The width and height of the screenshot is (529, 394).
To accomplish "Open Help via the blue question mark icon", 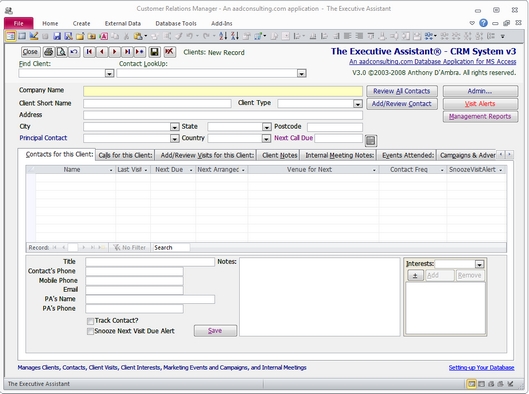I will point(483,23).
